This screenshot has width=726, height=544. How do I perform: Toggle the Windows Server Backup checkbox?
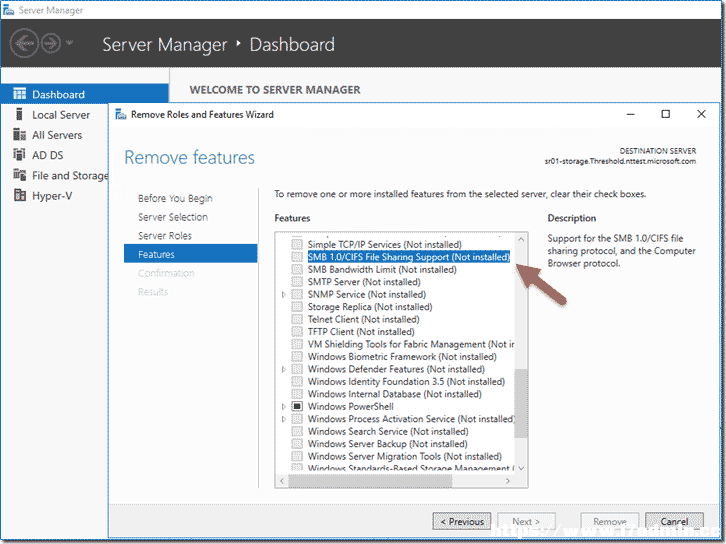(297, 444)
